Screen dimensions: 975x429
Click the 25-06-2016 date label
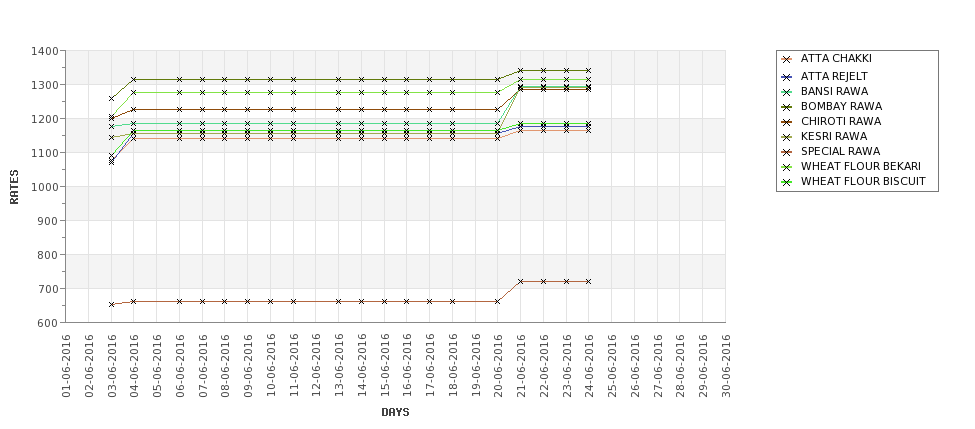pos(612,366)
